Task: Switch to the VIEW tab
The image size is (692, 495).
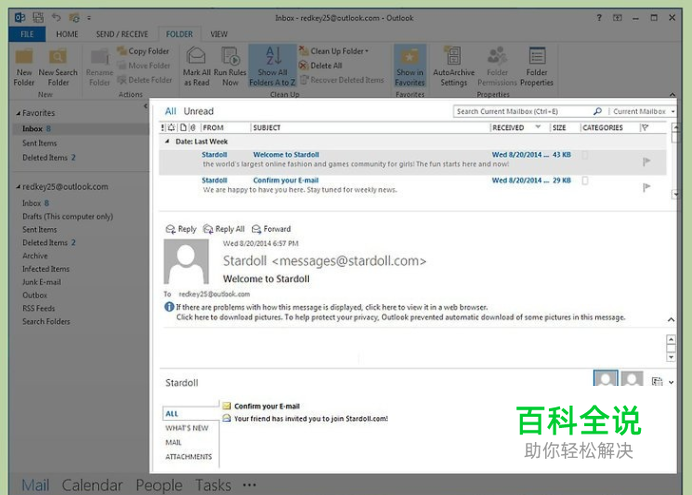Action: point(219,34)
